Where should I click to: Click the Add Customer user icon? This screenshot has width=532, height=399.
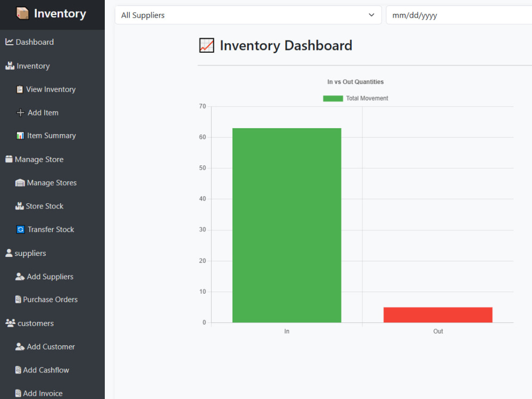tap(20, 346)
